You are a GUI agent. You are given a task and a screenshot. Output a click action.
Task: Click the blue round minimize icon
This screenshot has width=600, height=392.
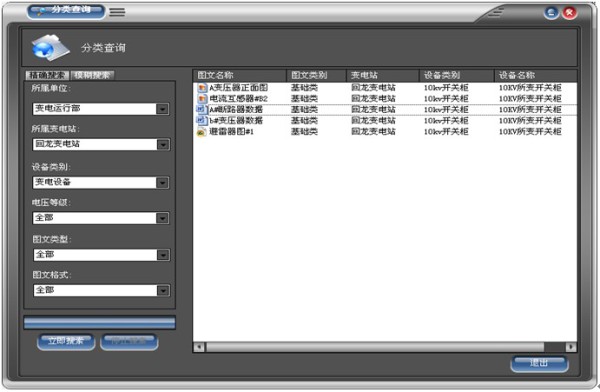click(551, 13)
